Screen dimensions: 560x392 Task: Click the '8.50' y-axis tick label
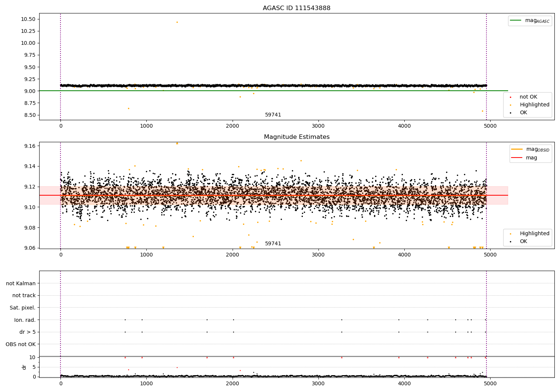pyautogui.click(x=29, y=115)
